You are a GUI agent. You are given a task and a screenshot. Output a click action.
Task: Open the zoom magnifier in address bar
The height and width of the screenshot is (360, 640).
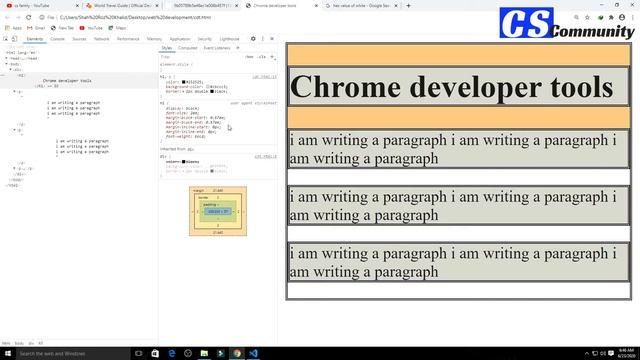[576, 18]
